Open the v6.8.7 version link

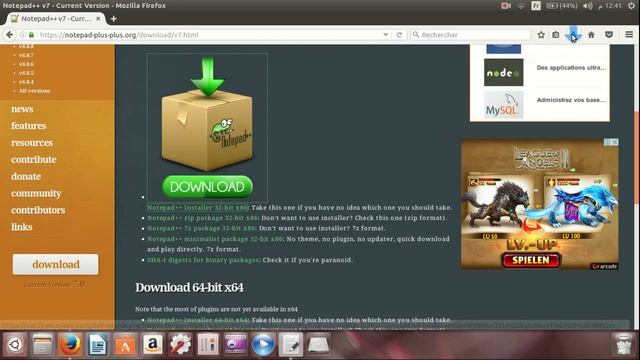tap(26, 55)
